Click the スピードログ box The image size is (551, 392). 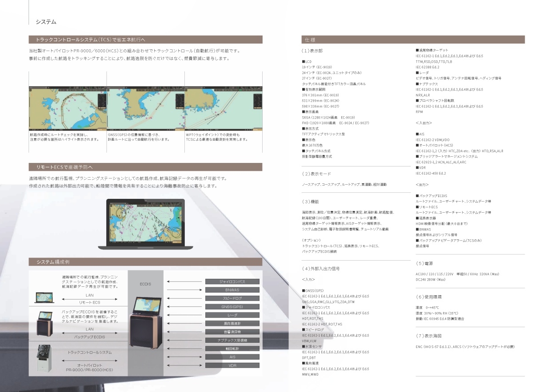point(232,298)
